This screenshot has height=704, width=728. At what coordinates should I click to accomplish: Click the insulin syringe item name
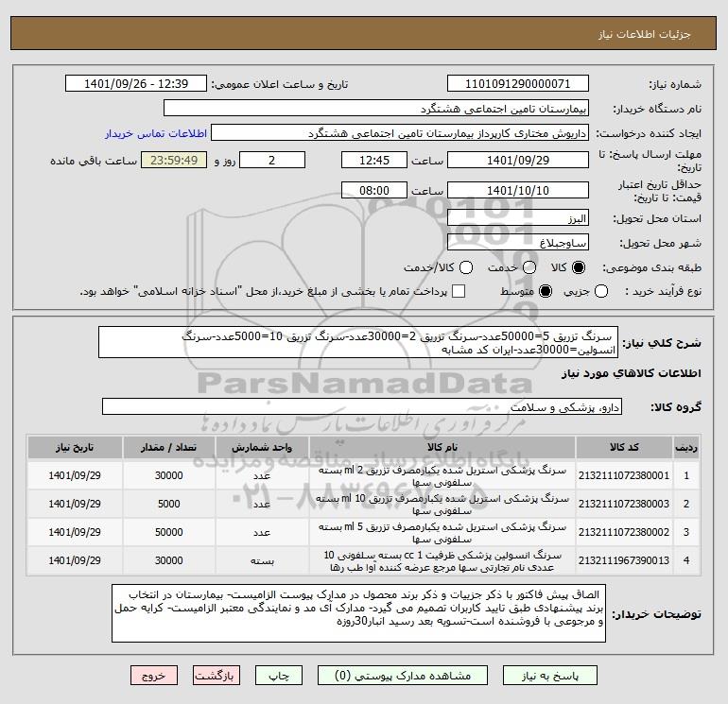[x=442, y=561]
